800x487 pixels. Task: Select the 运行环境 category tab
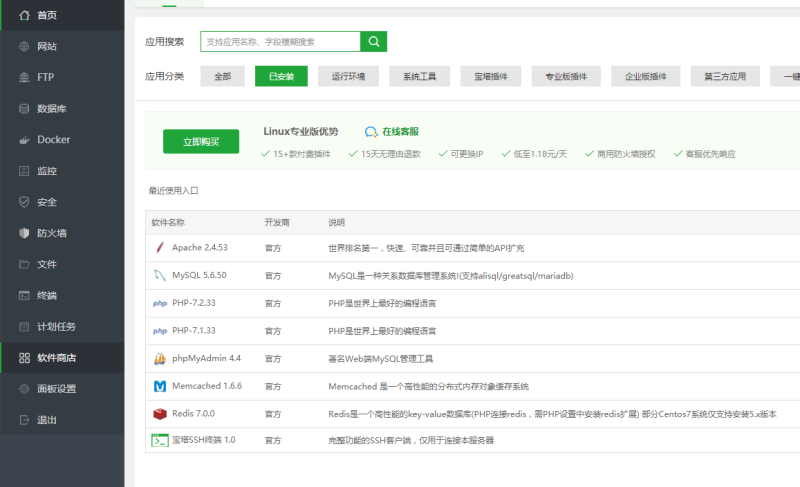click(x=348, y=76)
